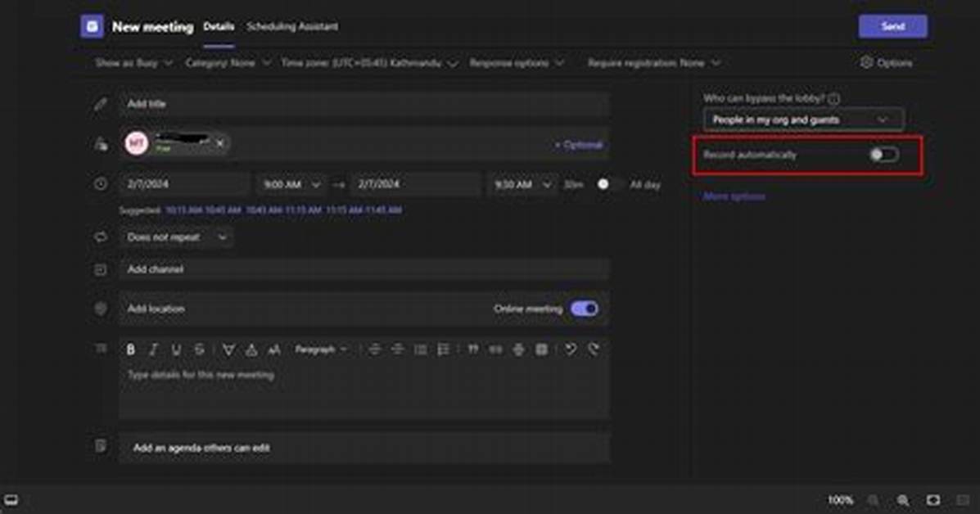980x514 pixels.
Task: Insert a quote block
Action: point(473,349)
